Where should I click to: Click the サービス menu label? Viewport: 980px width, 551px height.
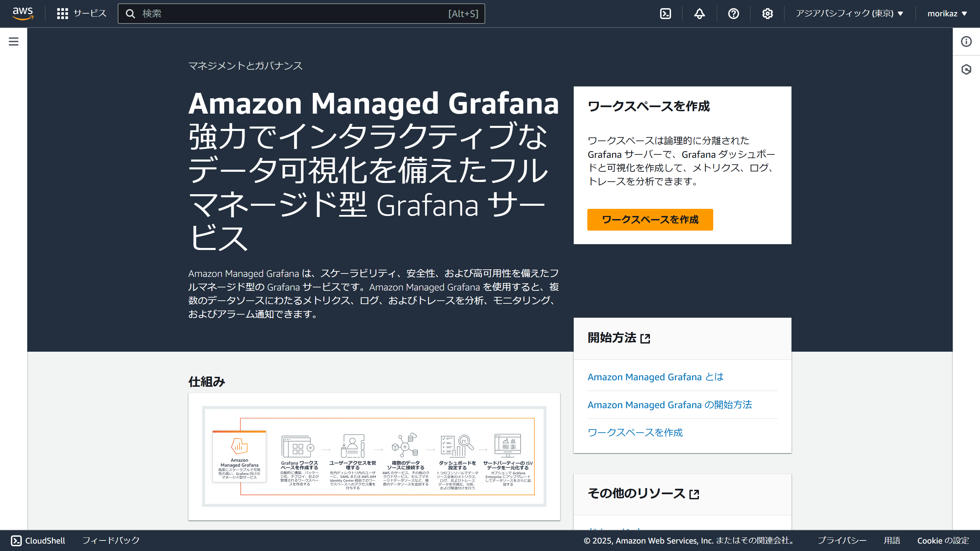(x=90, y=13)
